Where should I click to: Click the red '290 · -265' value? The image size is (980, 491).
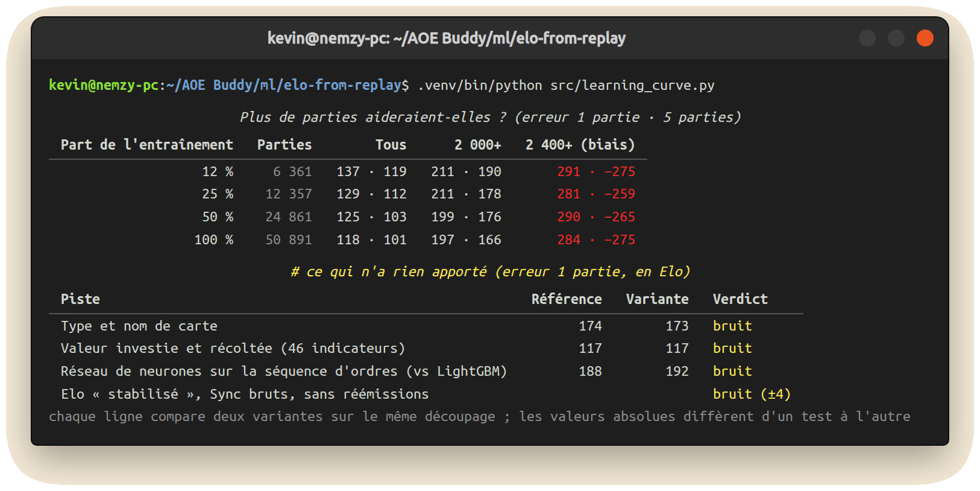click(x=596, y=217)
